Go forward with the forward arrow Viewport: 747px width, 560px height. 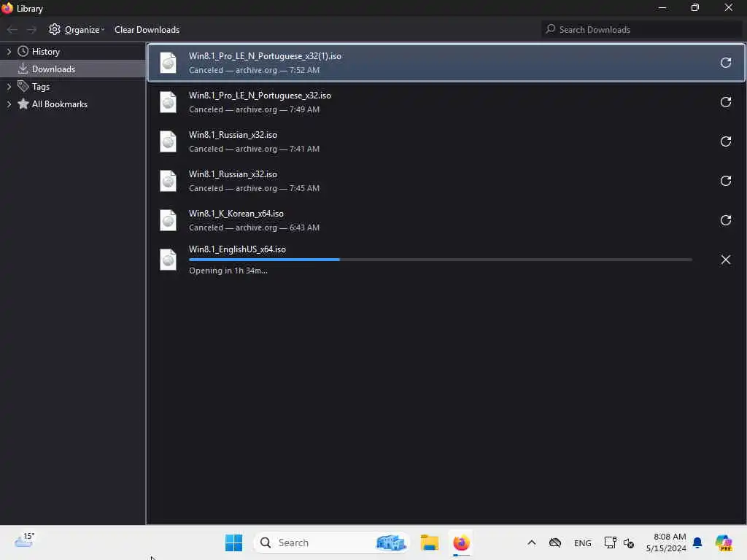31,29
